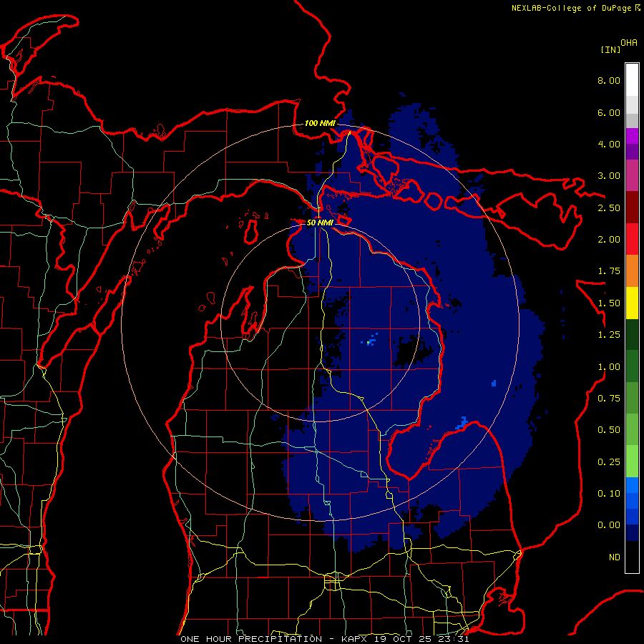
Task: Select the white swatch at the top of the scale
Action: 632,80
